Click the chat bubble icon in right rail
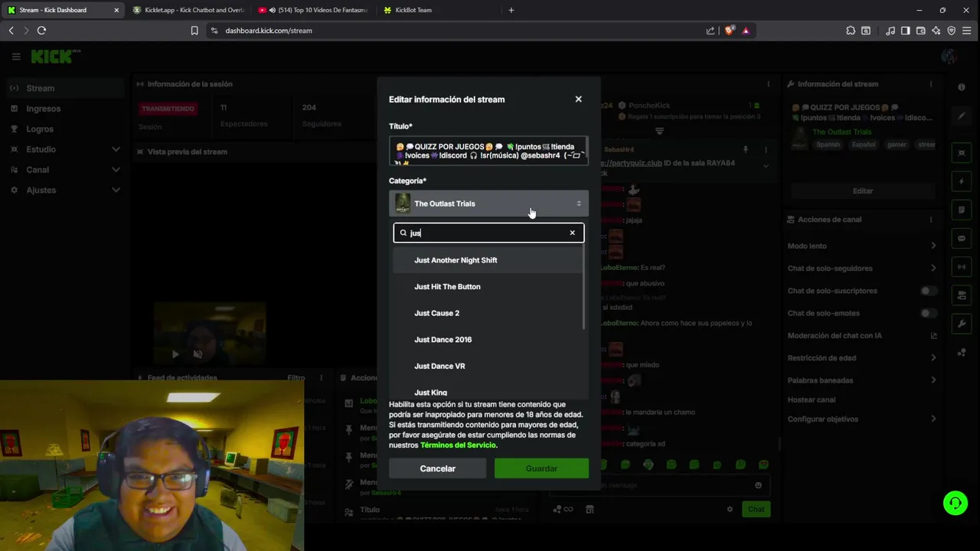The height and width of the screenshot is (551, 980). point(962,238)
